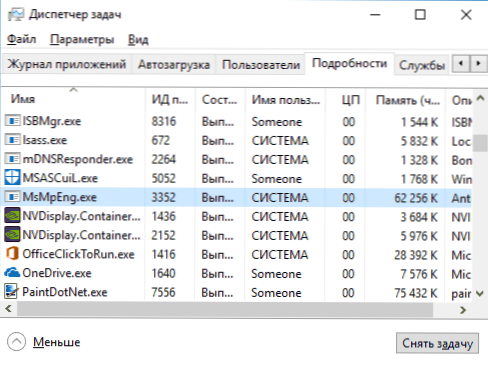Click memory value 75 432 K
The width and height of the screenshot is (488, 366).
tap(416, 293)
